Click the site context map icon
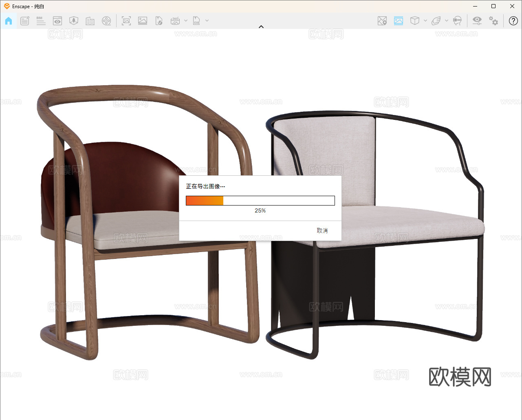The width and height of the screenshot is (522, 420). pyautogui.click(x=382, y=21)
